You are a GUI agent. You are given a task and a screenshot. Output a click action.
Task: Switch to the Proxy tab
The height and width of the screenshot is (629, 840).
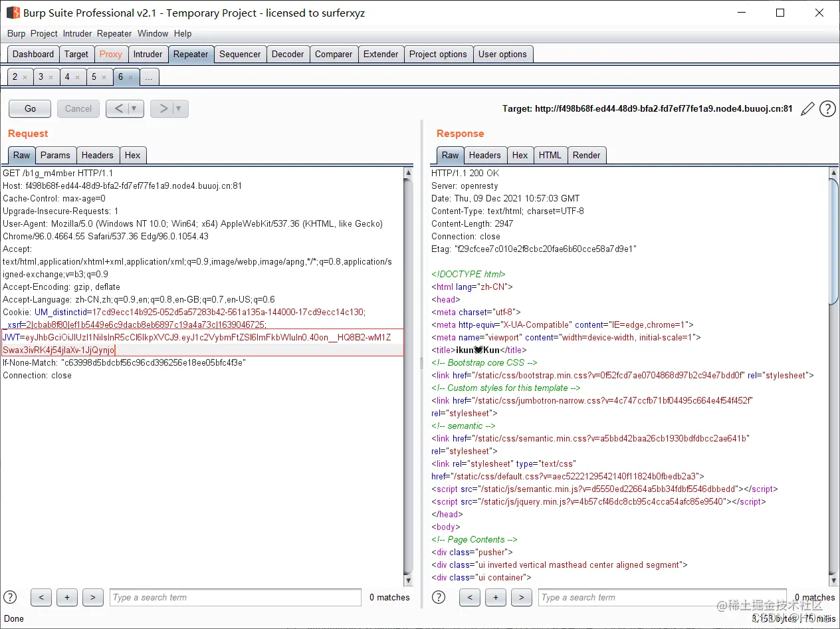tap(111, 54)
